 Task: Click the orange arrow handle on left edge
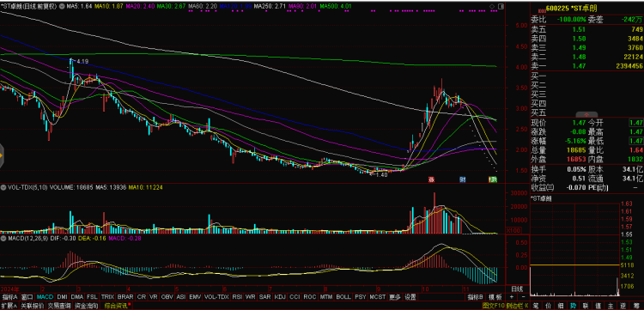(x=2, y=155)
